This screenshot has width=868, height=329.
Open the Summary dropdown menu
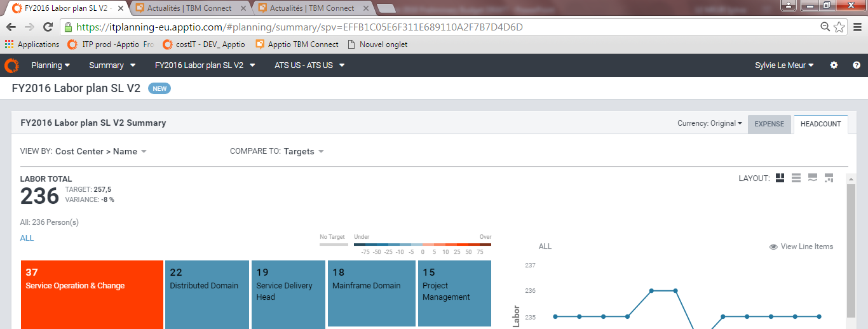112,65
